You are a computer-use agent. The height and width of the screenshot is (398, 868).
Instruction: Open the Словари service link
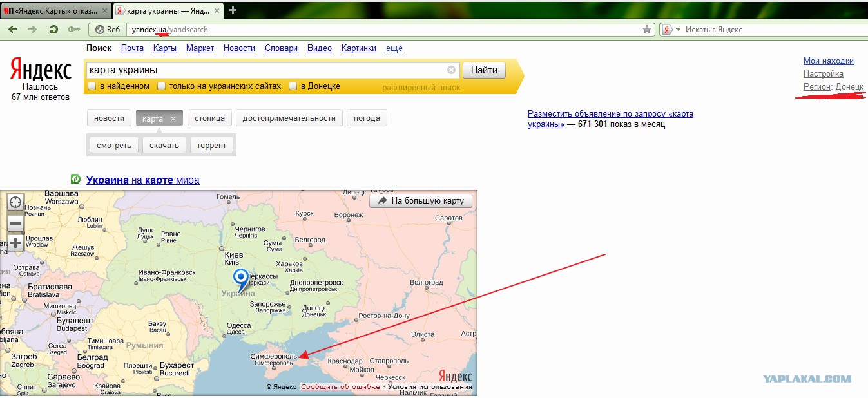coord(282,48)
